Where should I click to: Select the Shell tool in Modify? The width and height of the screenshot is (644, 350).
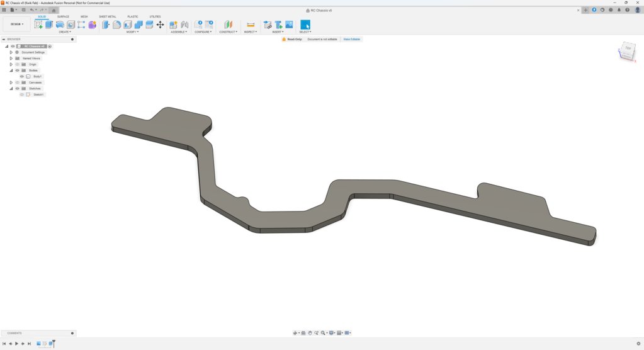[x=127, y=25]
